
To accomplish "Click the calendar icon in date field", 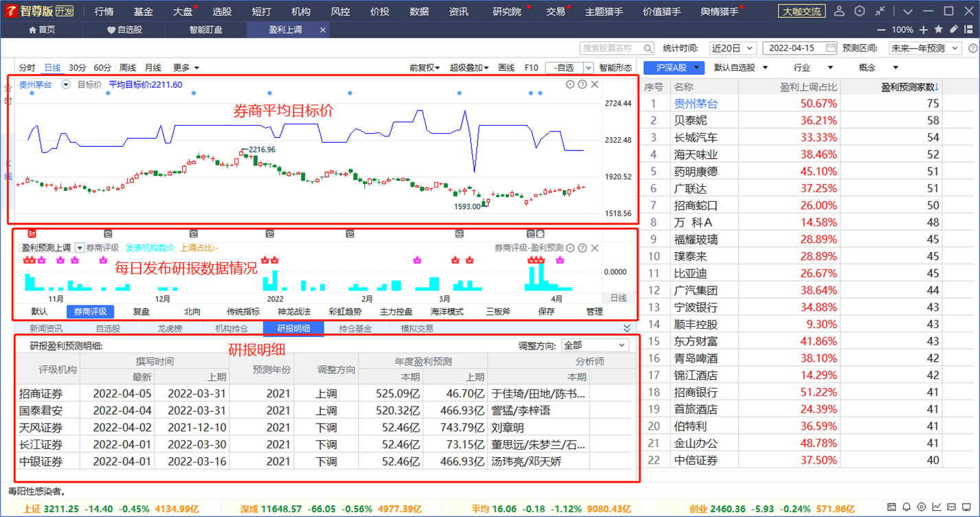I will [830, 48].
